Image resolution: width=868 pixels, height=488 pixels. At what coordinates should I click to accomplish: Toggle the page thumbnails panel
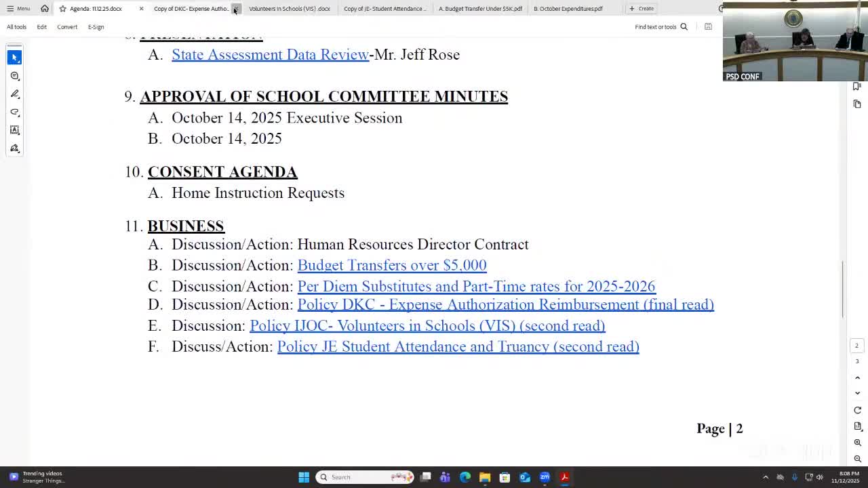pos(856,104)
